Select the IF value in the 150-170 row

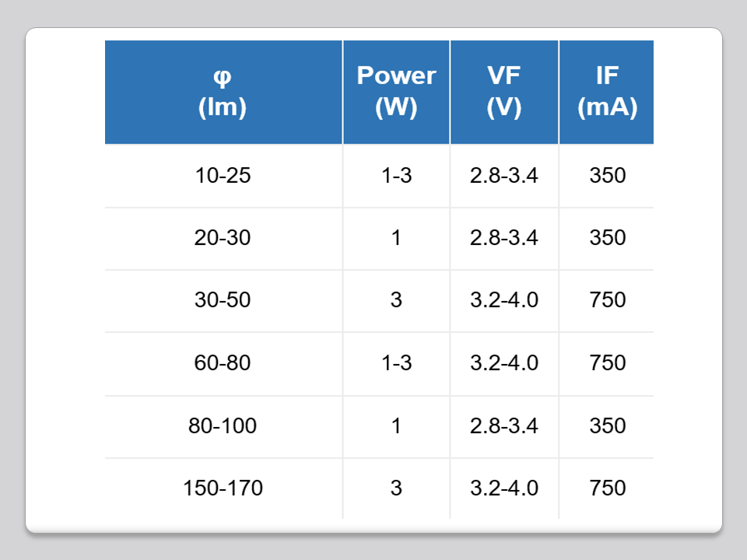[607, 488]
